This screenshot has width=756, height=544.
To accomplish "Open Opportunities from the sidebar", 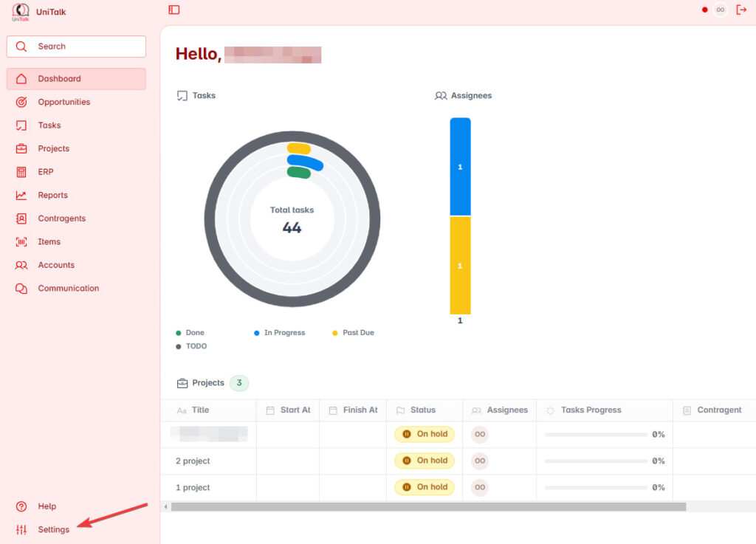I will [x=63, y=102].
